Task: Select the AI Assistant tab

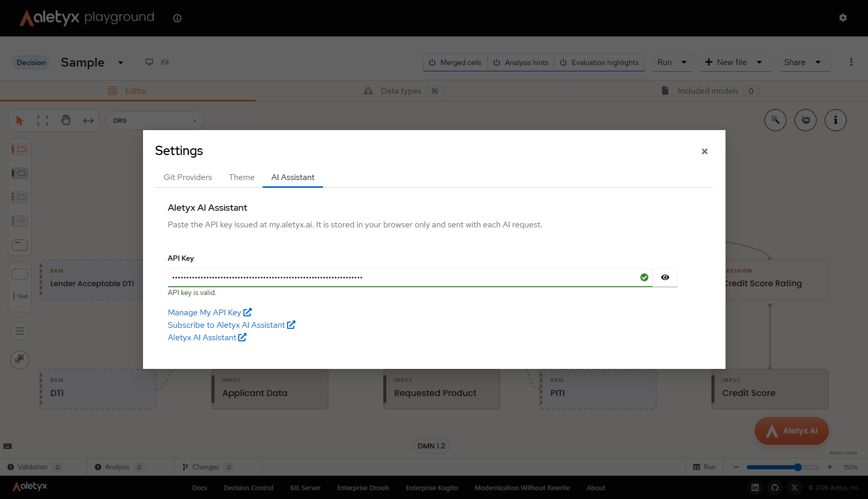Action: [x=293, y=177]
